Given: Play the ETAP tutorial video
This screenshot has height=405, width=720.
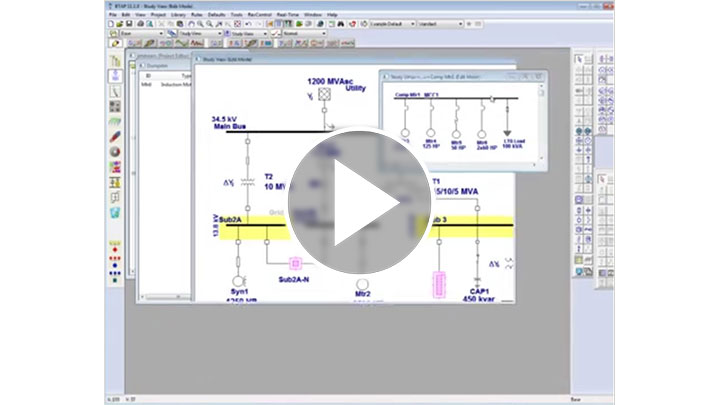Looking at the screenshot, I should pos(359,202).
